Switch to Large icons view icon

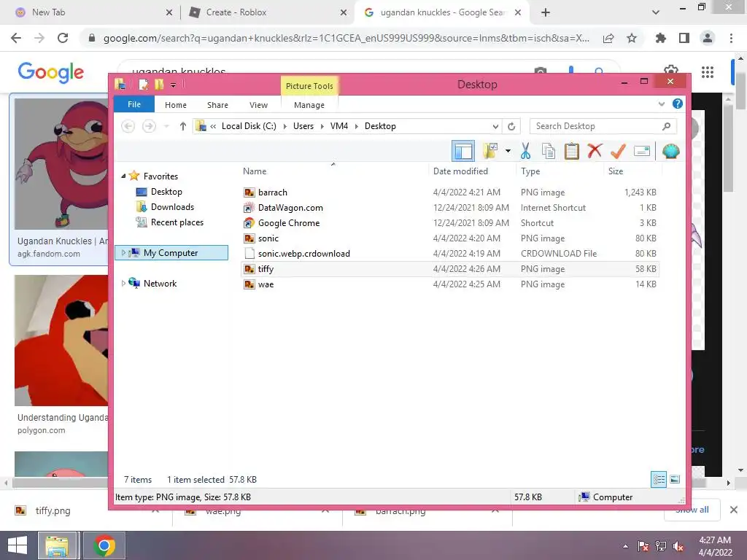coord(675,480)
